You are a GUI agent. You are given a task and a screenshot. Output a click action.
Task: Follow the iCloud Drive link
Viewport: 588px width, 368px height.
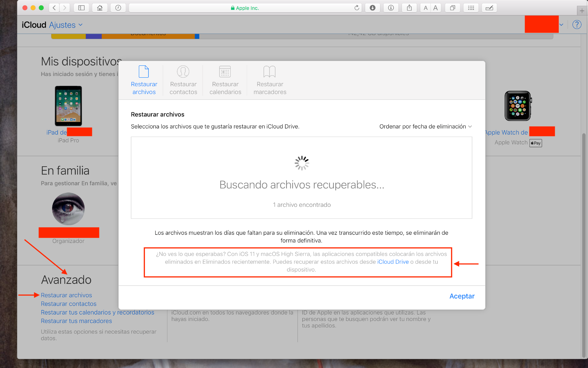click(393, 262)
